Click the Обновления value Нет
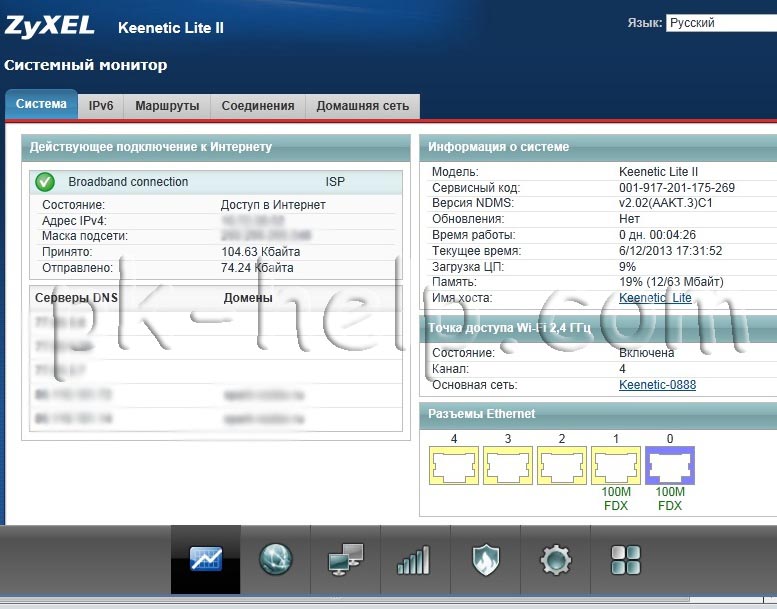This screenshot has height=609, width=777. (629, 219)
